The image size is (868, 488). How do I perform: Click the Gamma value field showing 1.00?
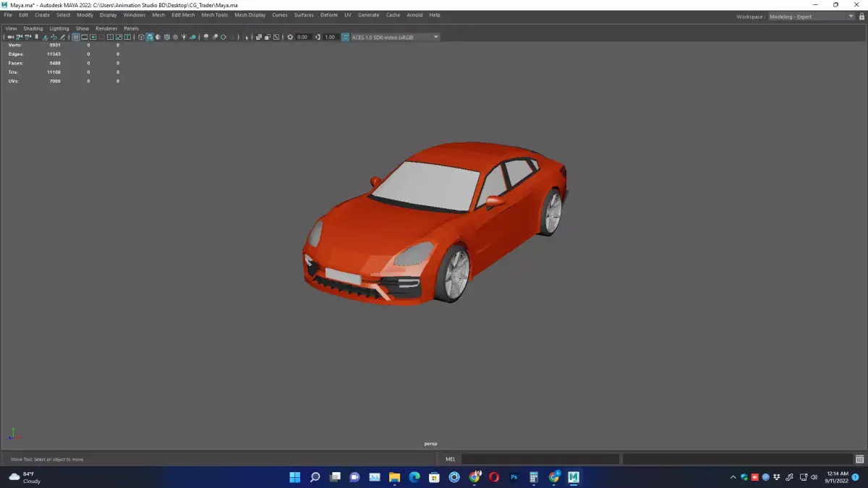pos(330,37)
